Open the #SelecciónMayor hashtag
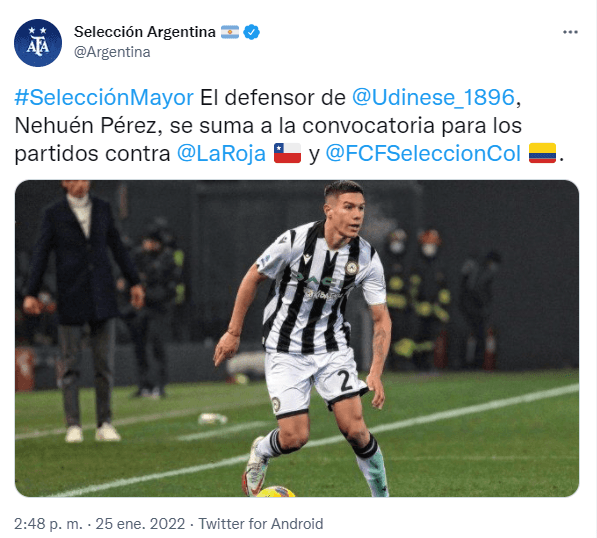The image size is (597, 538). click(x=104, y=97)
